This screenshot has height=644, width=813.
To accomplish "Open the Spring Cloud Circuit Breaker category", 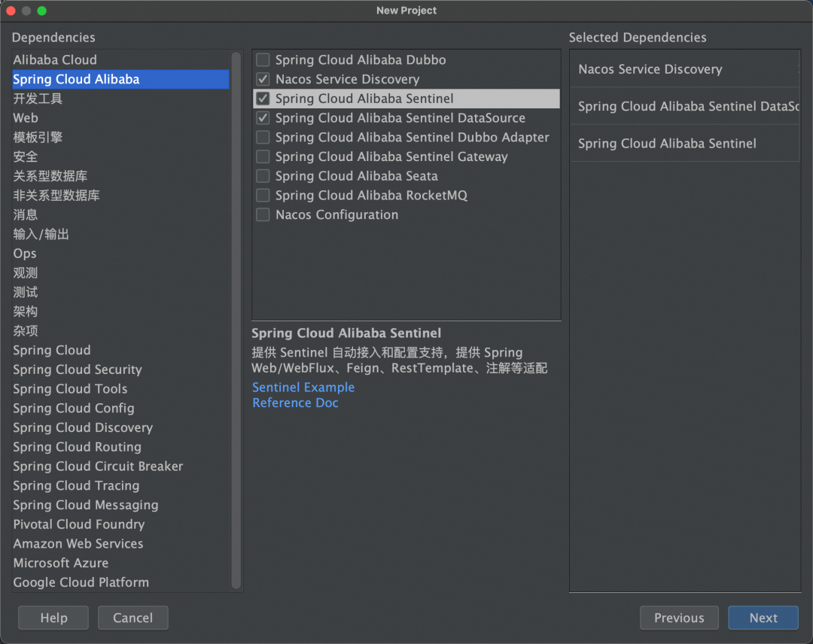I will click(x=98, y=466).
